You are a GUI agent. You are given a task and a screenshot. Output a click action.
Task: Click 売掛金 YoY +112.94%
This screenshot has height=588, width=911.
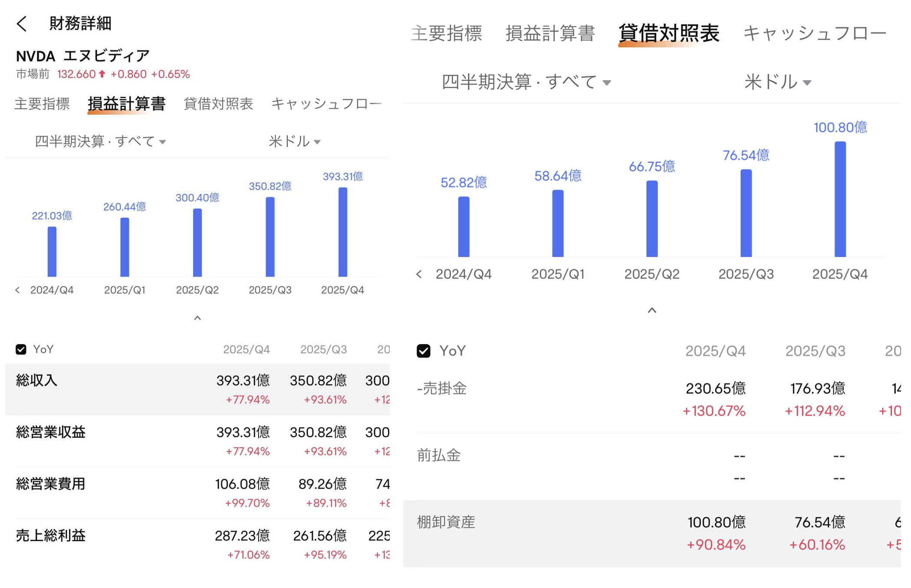pyautogui.click(x=815, y=411)
